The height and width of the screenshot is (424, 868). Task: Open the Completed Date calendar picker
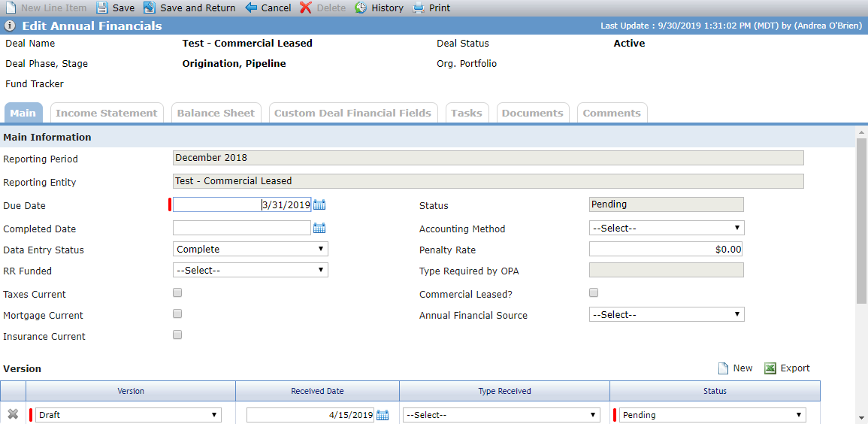319,228
